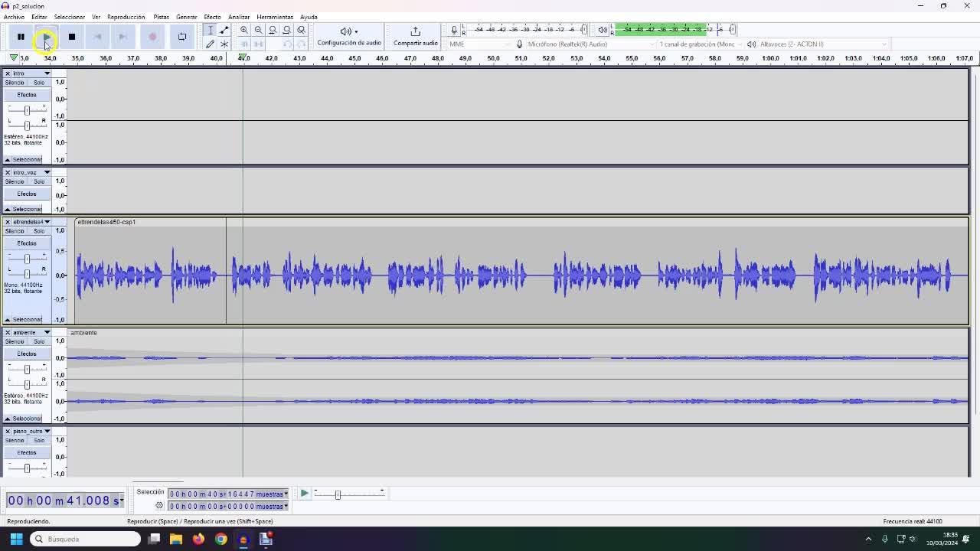Click Fit Project to Width zoom icon
The width and height of the screenshot is (980, 551).
pos(286,30)
